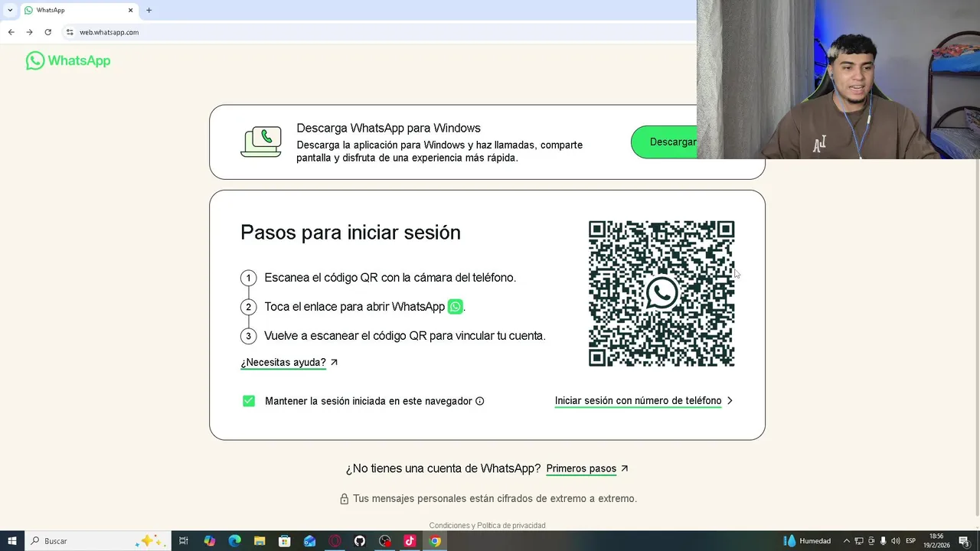Click the web.whatsapp.com address bar
The width and height of the screenshot is (980, 551).
(109, 32)
